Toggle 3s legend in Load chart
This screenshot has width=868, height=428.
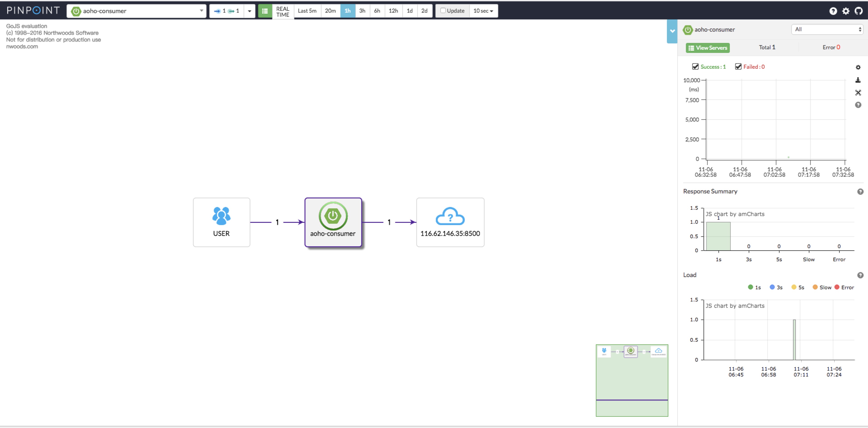click(776, 287)
